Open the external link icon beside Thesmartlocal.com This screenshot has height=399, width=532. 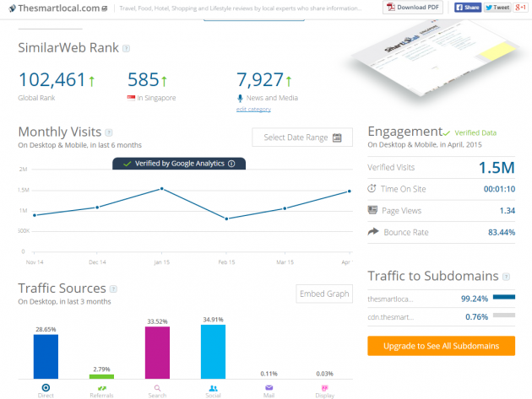point(104,8)
